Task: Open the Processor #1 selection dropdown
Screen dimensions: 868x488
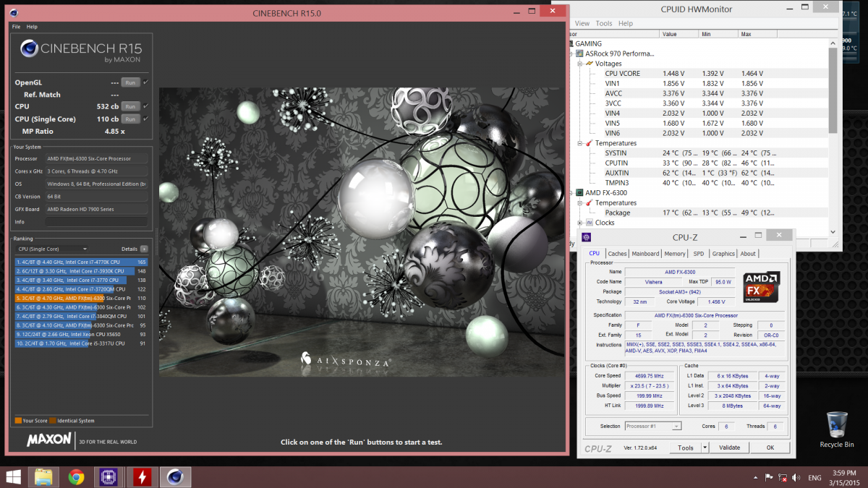Action: tap(653, 427)
